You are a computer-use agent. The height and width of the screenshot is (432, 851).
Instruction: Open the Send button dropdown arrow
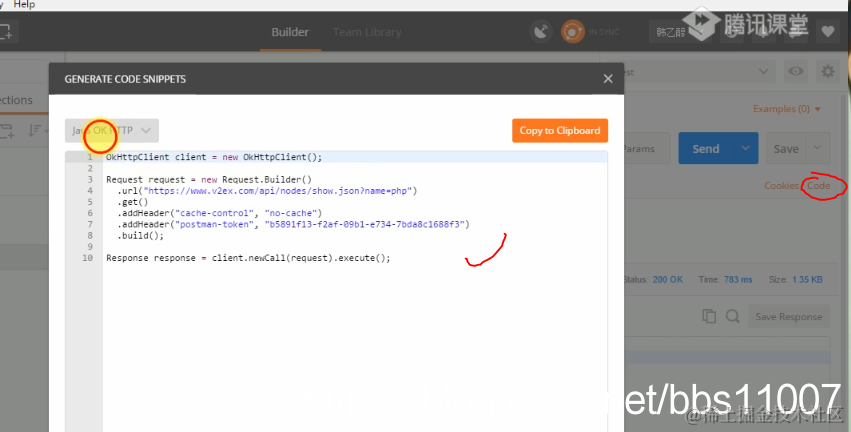(x=746, y=148)
